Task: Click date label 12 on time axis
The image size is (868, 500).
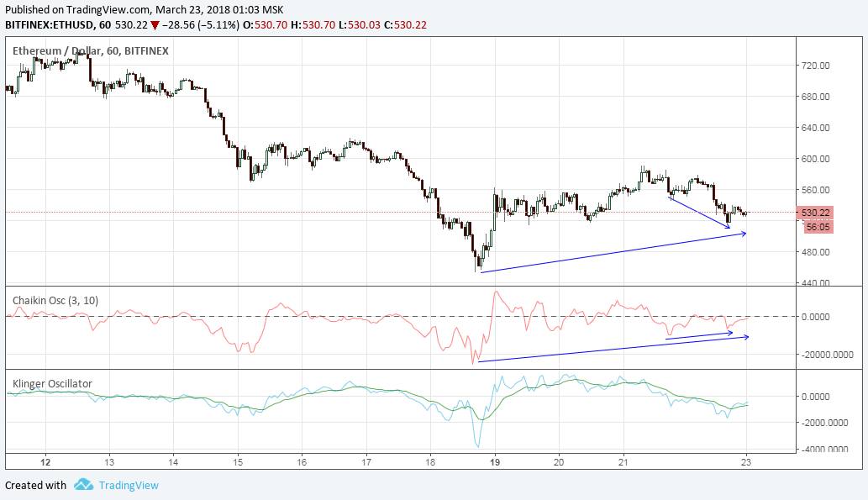Action: tap(45, 462)
